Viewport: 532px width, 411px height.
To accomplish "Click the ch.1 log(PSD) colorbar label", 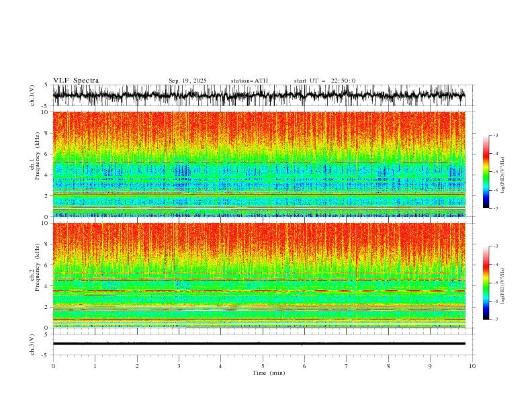I will click(x=502, y=175).
